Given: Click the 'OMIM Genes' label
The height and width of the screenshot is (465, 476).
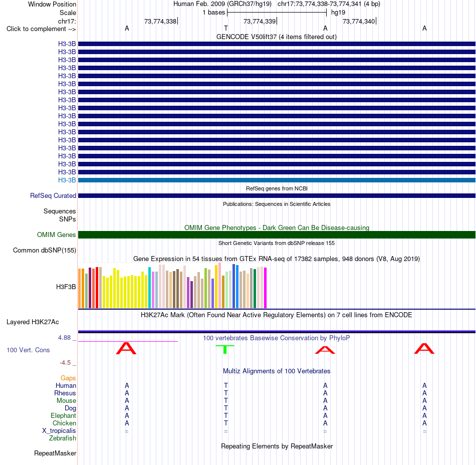Looking at the screenshot, I should 56,235.
